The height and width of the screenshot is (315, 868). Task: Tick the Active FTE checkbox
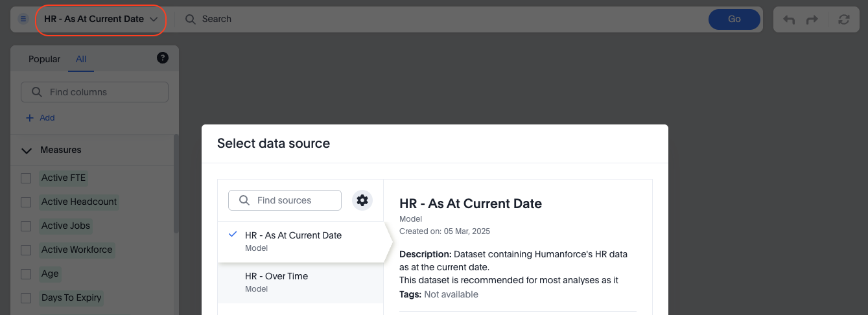[26, 178]
